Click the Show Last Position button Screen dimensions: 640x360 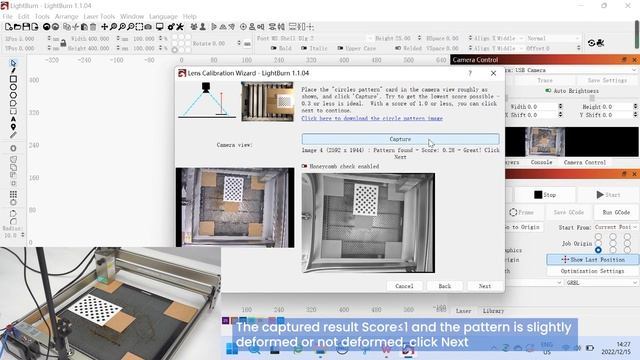[x=593, y=260]
